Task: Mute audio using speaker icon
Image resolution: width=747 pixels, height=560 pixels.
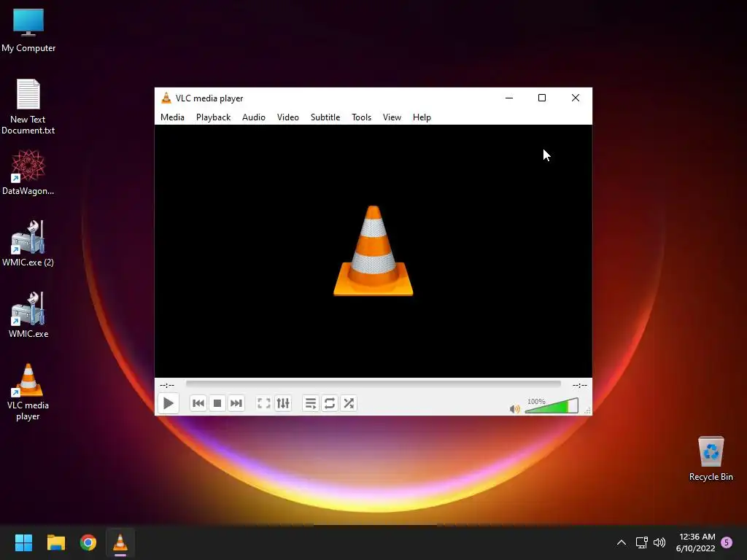Action: (x=514, y=409)
